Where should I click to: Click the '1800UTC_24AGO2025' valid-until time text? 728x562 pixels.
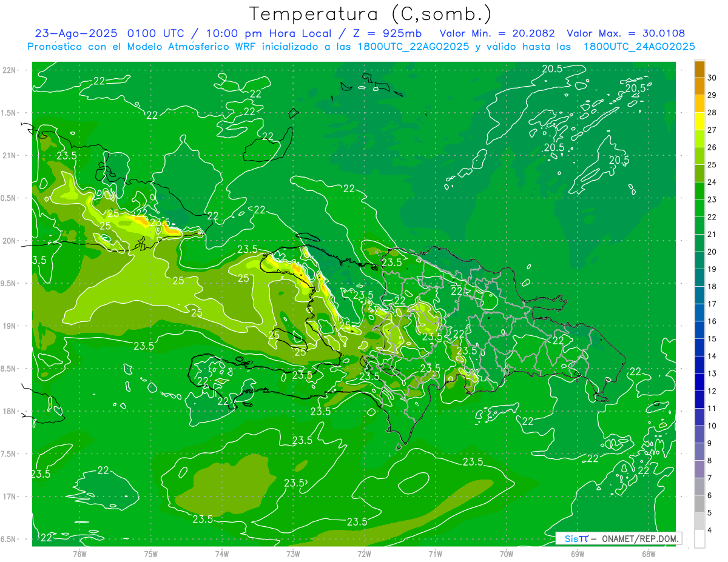(x=639, y=47)
